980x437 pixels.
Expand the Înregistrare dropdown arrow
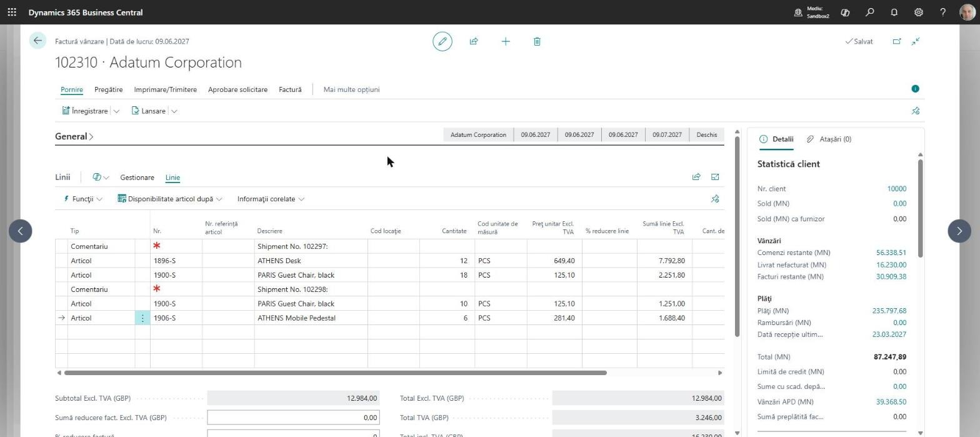click(116, 111)
